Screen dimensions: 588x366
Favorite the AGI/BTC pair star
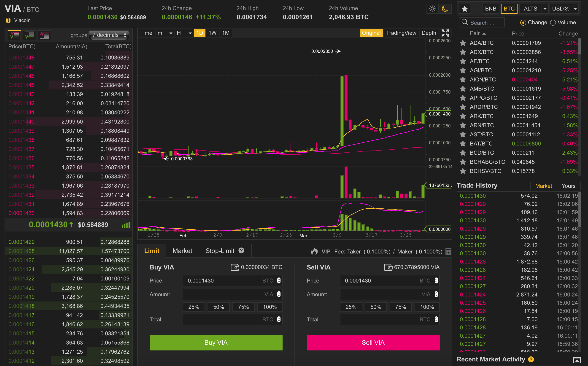[463, 70]
